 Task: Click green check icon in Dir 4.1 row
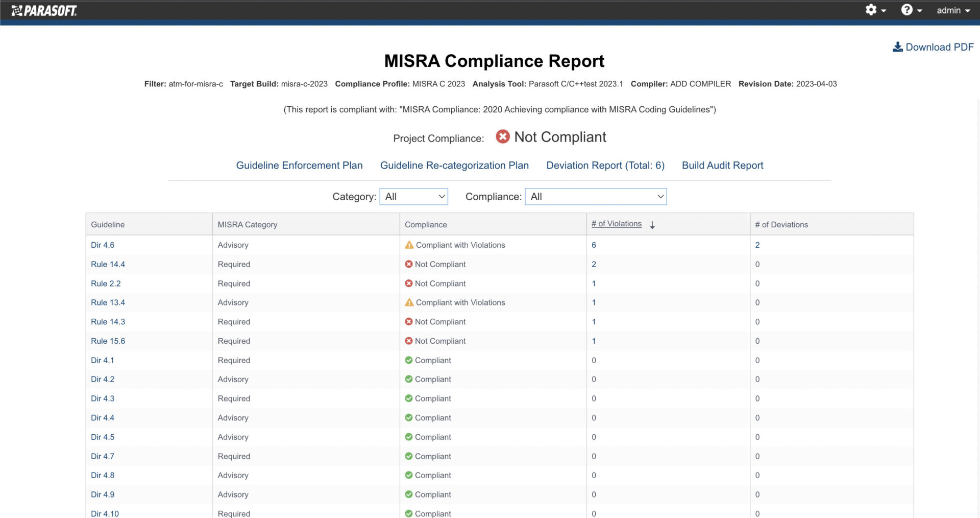click(x=408, y=360)
